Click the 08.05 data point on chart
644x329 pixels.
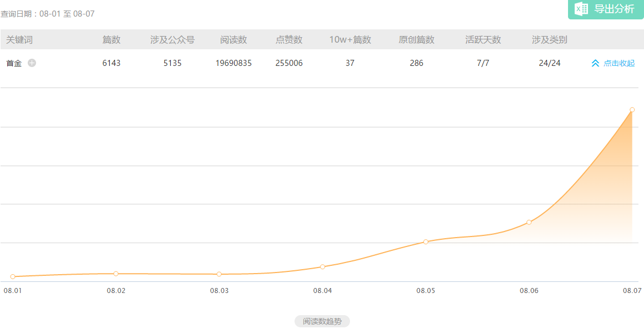point(425,242)
